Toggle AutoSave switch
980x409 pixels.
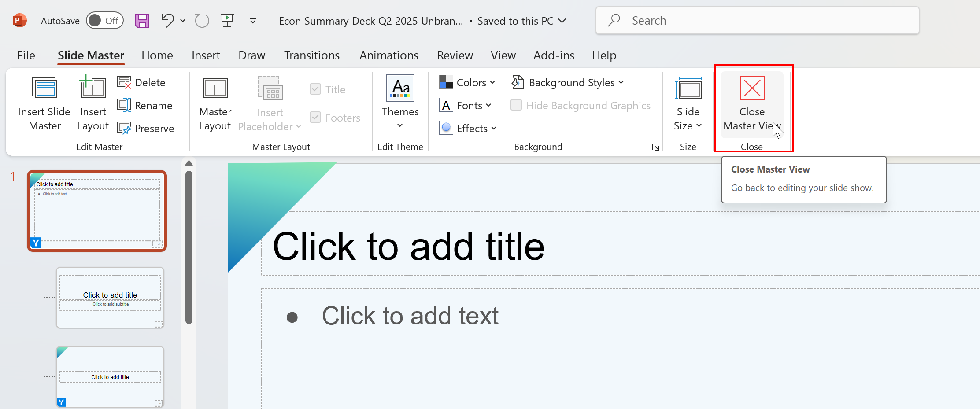click(104, 21)
